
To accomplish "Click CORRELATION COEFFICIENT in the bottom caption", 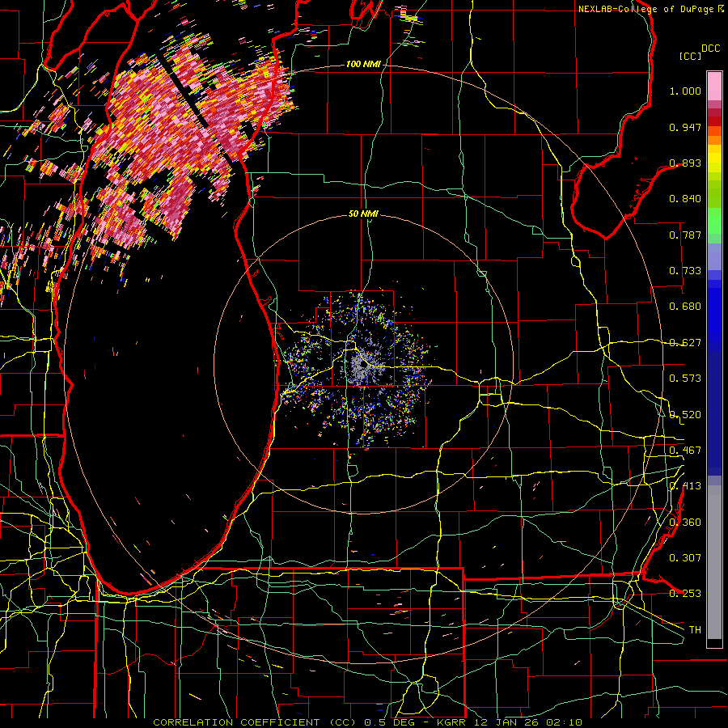I will 236,722.
